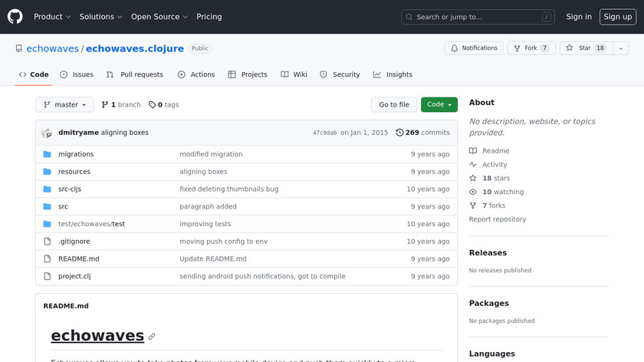
Task: Click the link icon beside echowaves heading
Action: tap(152, 337)
